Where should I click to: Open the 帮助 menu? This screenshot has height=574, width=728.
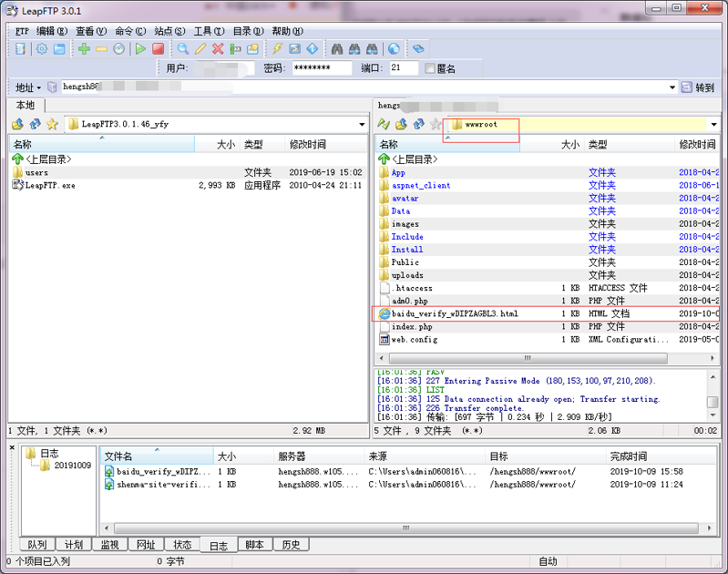coord(287,31)
